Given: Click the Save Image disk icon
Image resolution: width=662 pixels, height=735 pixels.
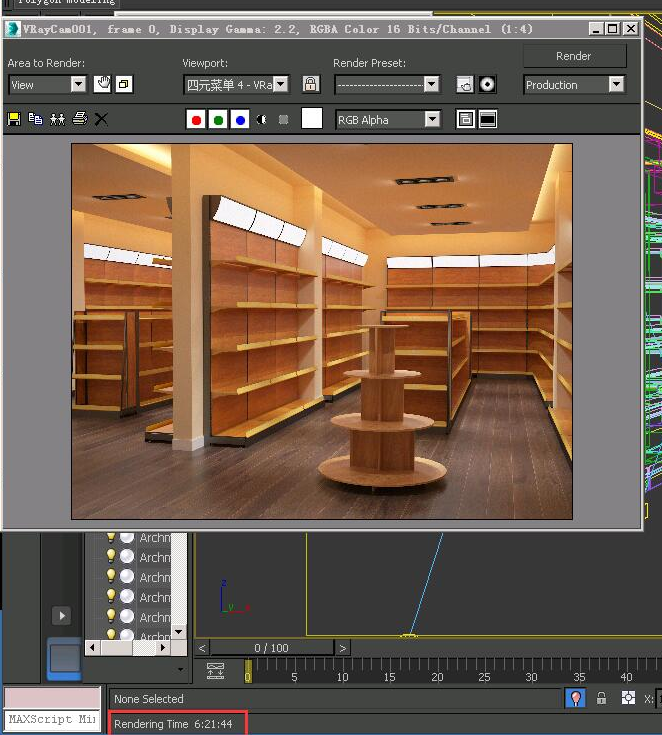Looking at the screenshot, I should pos(14,119).
